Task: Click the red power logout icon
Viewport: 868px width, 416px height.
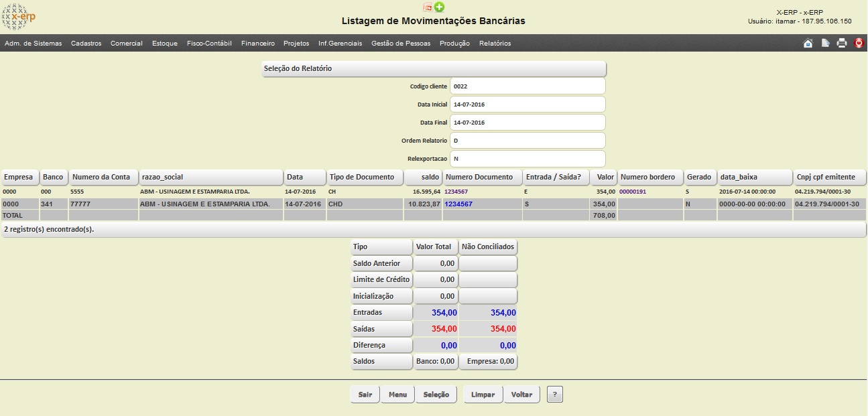Action: point(859,43)
